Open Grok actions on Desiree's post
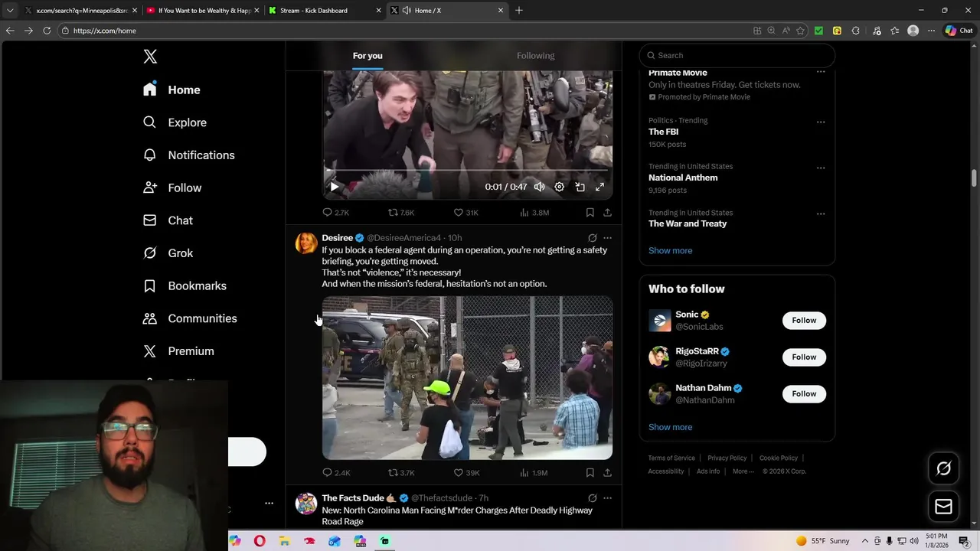Screen dimensions: 980x551 pyautogui.click(x=593, y=238)
